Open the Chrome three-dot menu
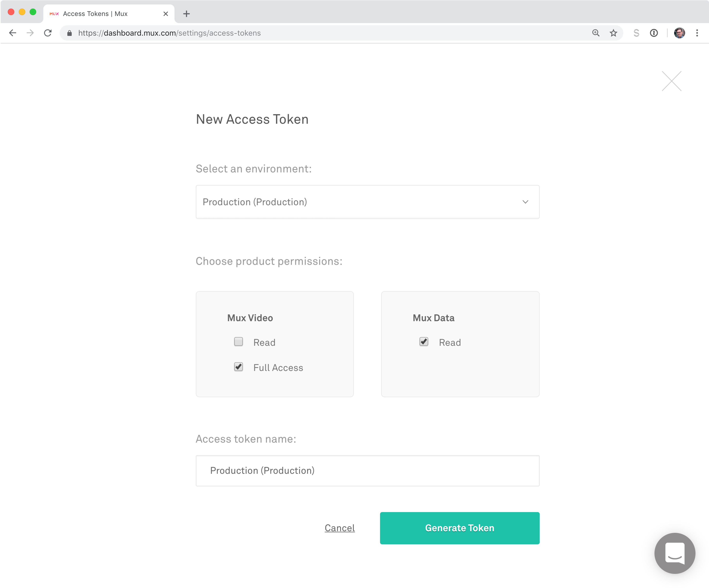The width and height of the screenshot is (709, 588). point(697,33)
